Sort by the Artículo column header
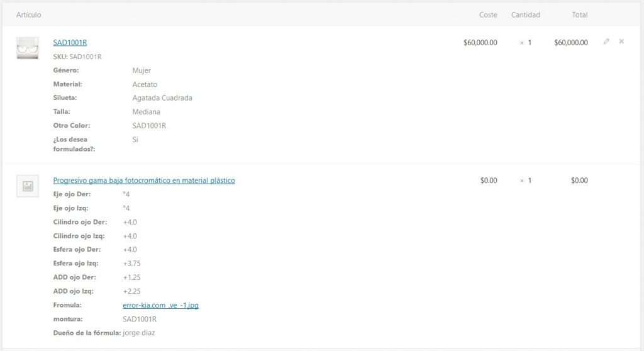Image resolution: width=644 pixels, height=351 pixels. pos(29,14)
